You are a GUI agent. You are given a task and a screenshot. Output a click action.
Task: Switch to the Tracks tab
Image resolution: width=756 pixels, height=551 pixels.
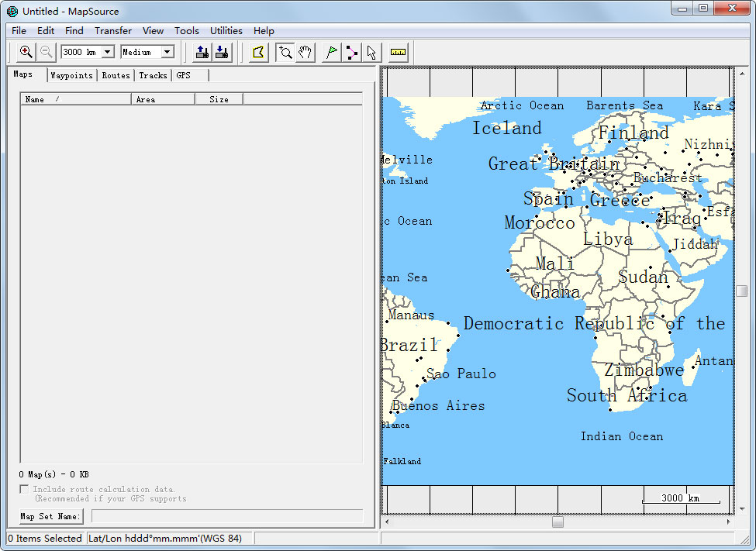click(153, 75)
